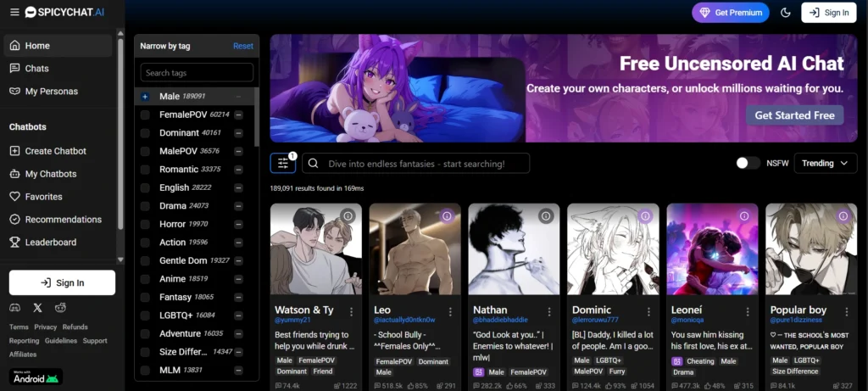
Task: Reset the tag filters
Action: 243,46
